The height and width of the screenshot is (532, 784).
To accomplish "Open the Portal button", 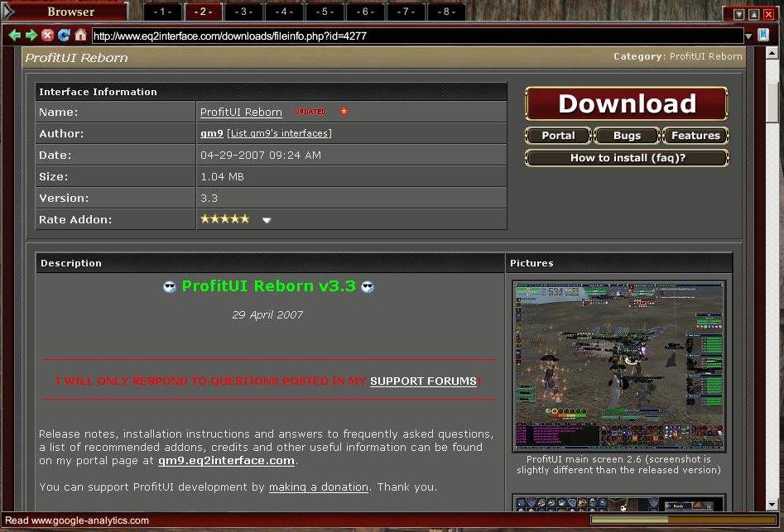I will 559,136.
